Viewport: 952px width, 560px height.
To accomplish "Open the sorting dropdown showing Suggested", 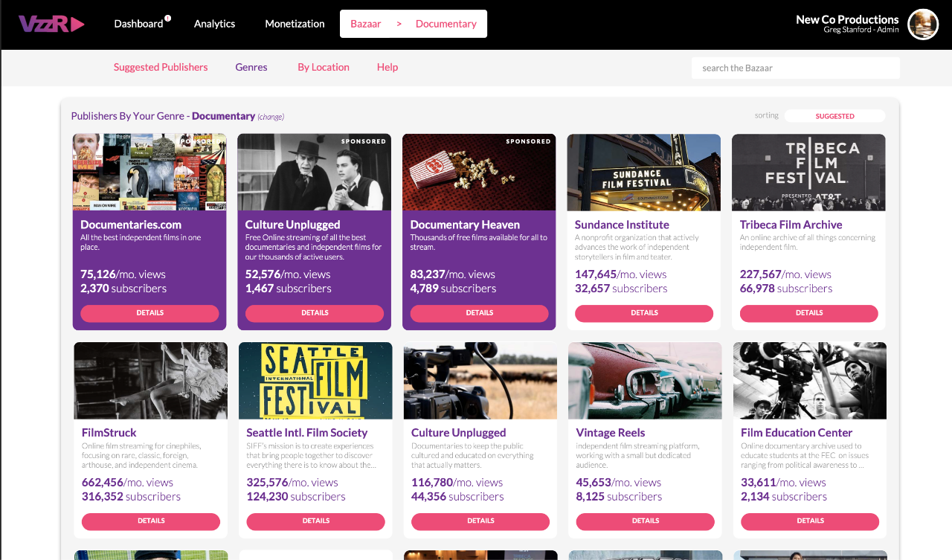I will (834, 116).
